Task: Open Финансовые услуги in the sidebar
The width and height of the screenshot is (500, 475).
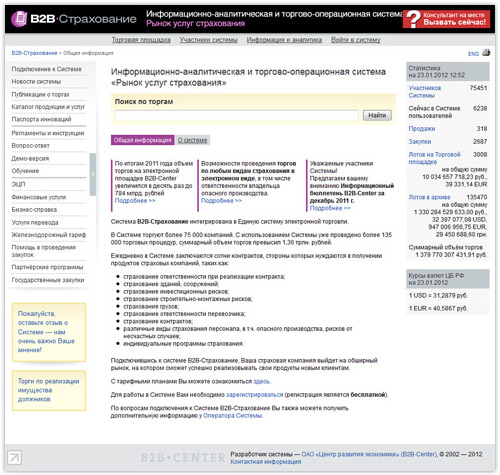Action: click(x=39, y=197)
